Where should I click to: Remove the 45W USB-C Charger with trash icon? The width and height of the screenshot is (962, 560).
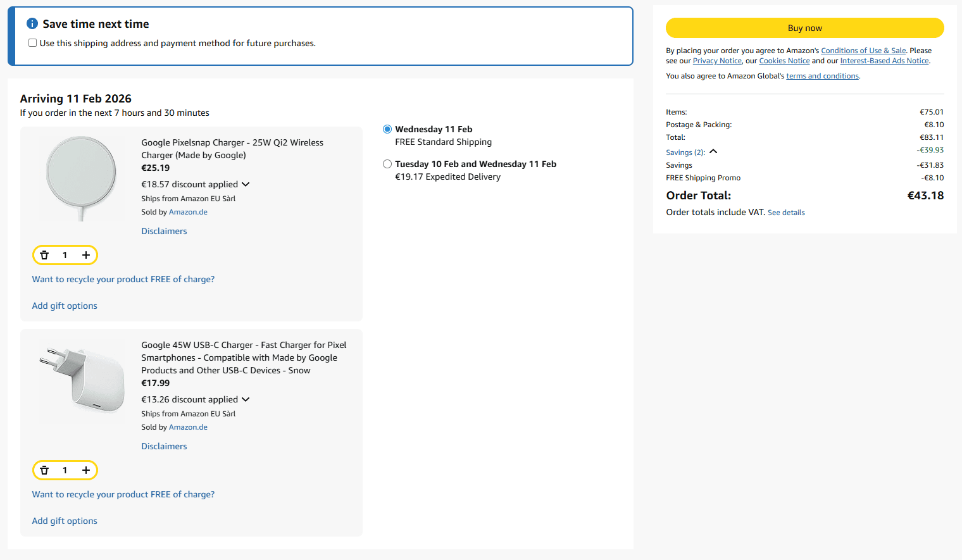tap(44, 470)
